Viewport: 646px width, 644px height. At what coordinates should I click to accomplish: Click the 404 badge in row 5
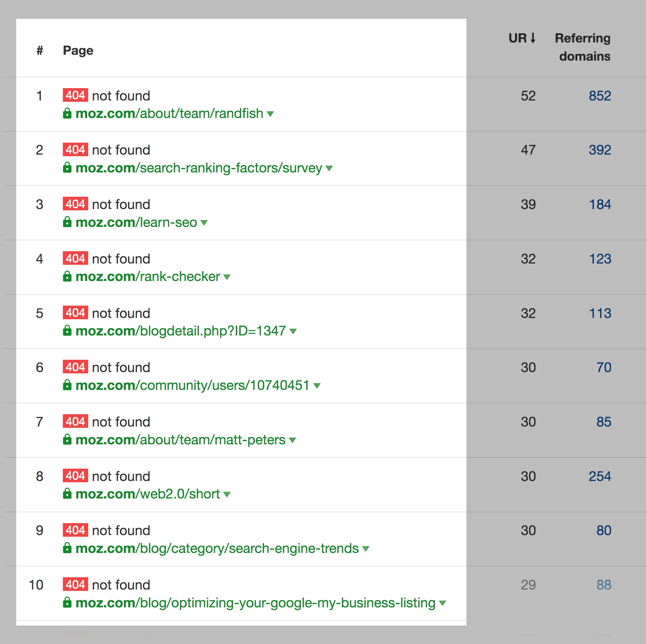[x=76, y=313]
